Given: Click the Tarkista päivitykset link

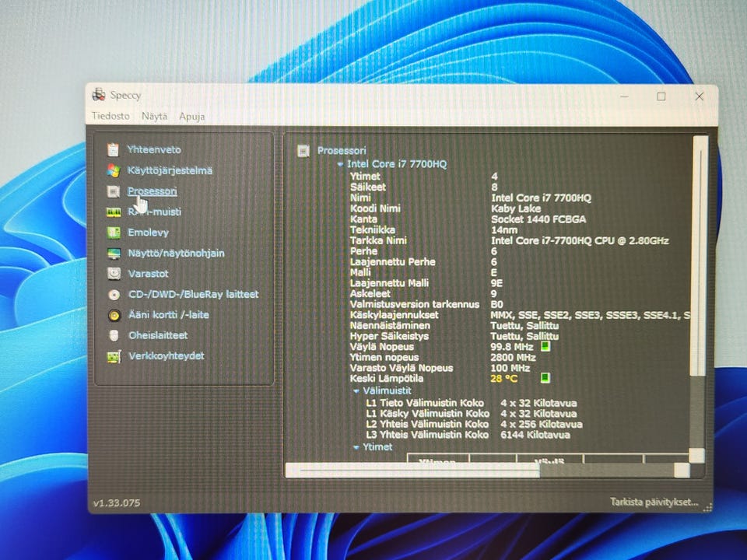Looking at the screenshot, I should [654, 502].
